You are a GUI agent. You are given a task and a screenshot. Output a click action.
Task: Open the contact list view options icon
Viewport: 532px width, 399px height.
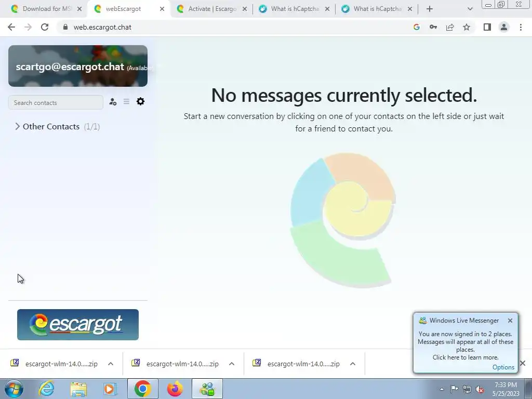(x=126, y=101)
